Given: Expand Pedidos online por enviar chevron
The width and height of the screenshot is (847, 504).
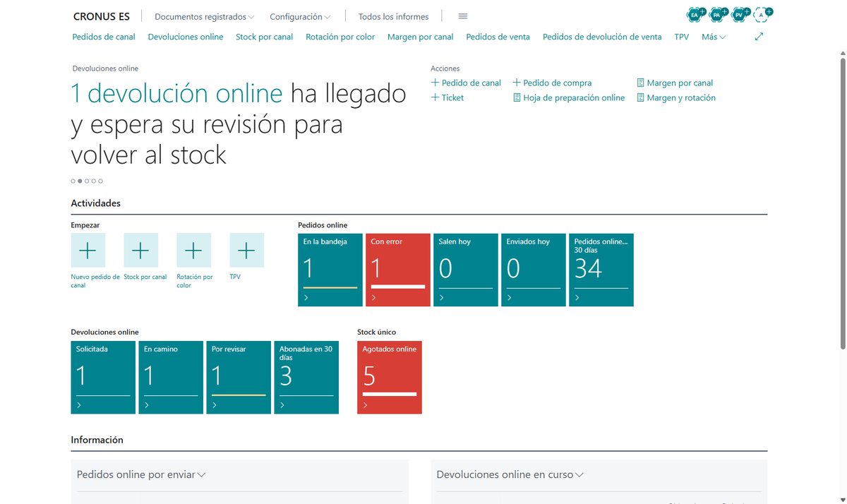Looking at the screenshot, I should tap(201, 475).
